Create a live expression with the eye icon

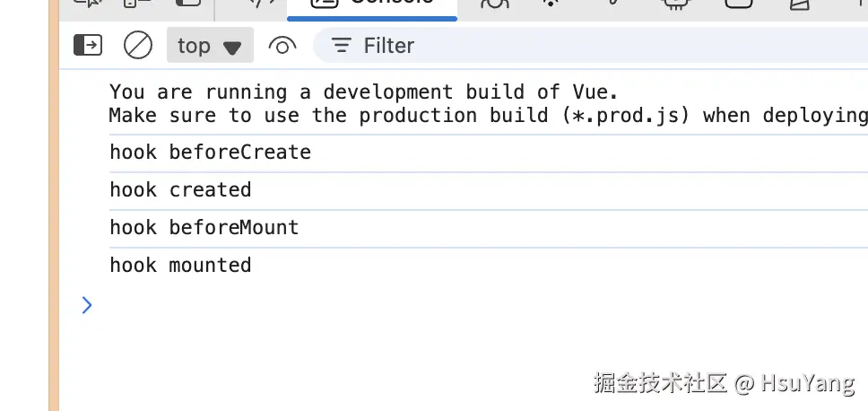pos(282,46)
